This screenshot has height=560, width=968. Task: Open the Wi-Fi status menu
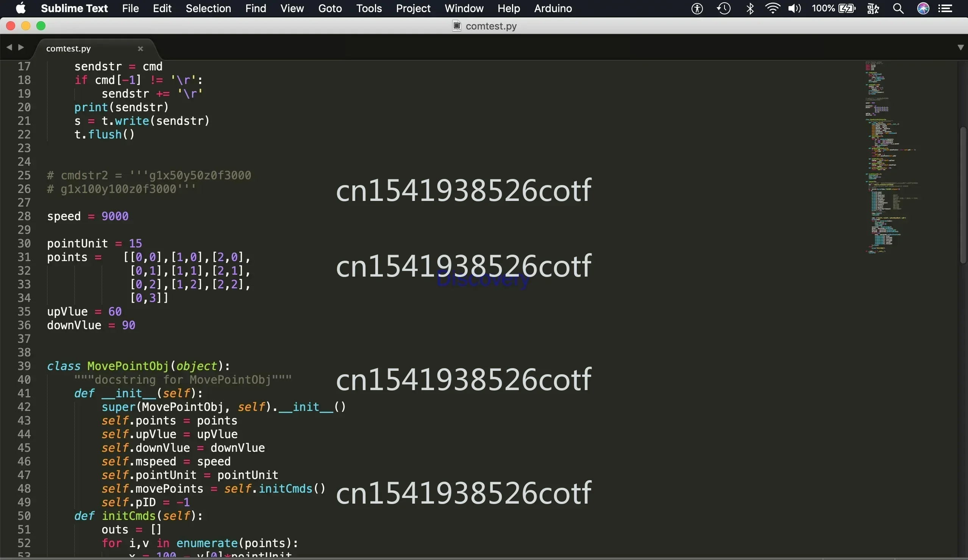point(772,8)
